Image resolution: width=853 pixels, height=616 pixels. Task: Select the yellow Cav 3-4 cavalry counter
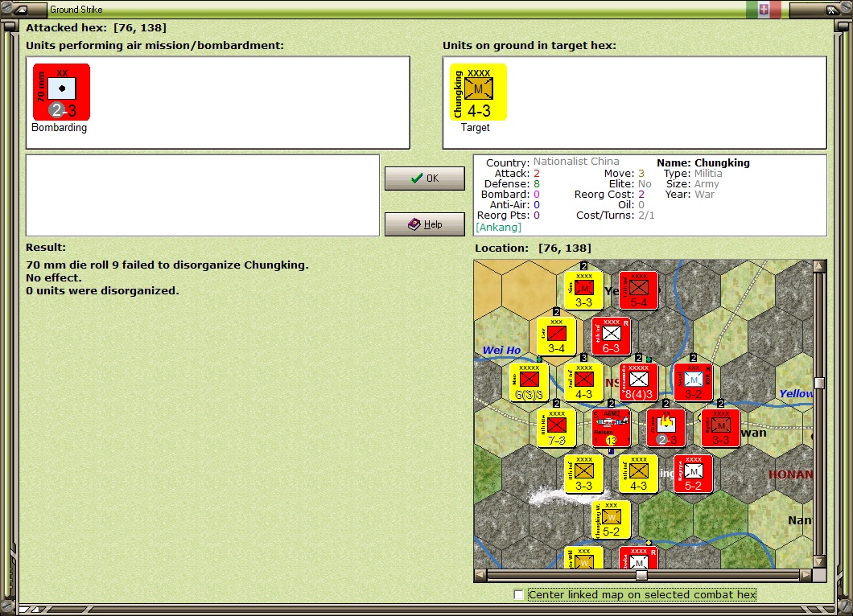pos(557,336)
